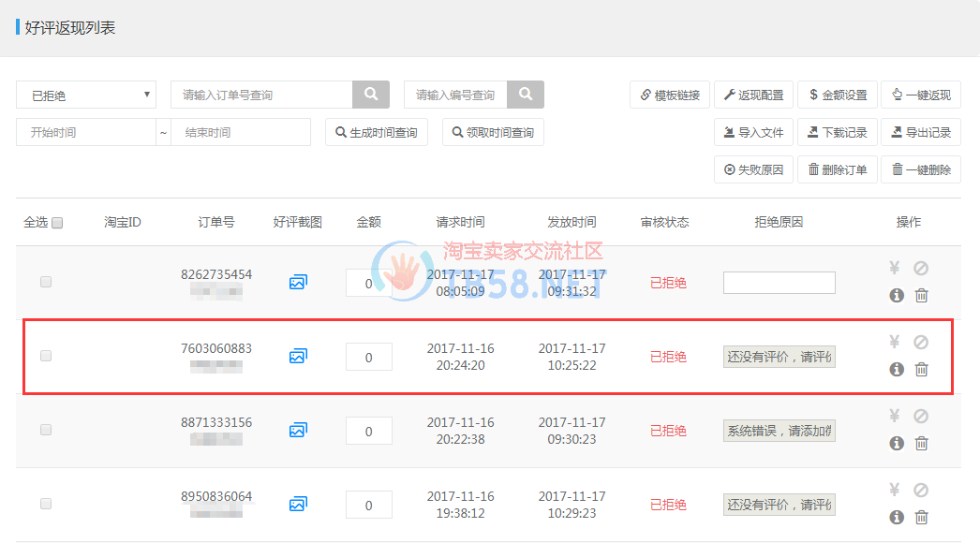This screenshot has height=543, width=980.
Task: Click the empty reject reason field for order 8262735454
Action: point(780,283)
